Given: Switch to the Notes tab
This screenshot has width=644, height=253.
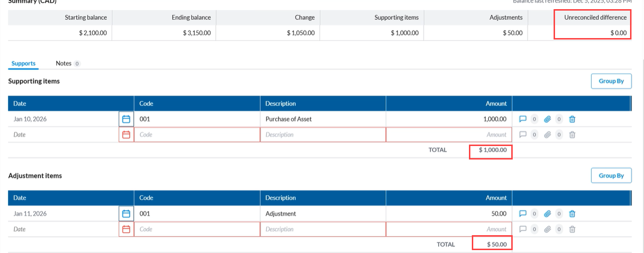Looking at the screenshot, I should (63, 64).
